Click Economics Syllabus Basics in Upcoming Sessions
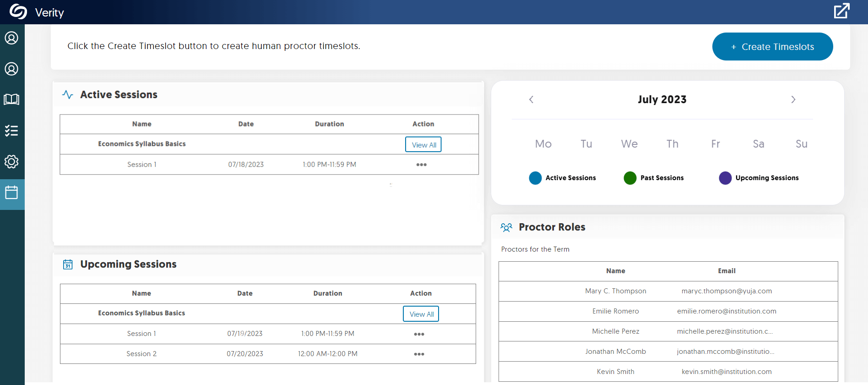Screen dimensions: 868x385 (x=141, y=313)
